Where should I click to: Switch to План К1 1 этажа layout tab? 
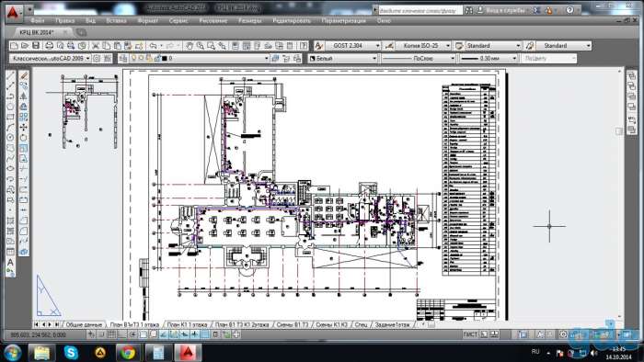pos(188,324)
